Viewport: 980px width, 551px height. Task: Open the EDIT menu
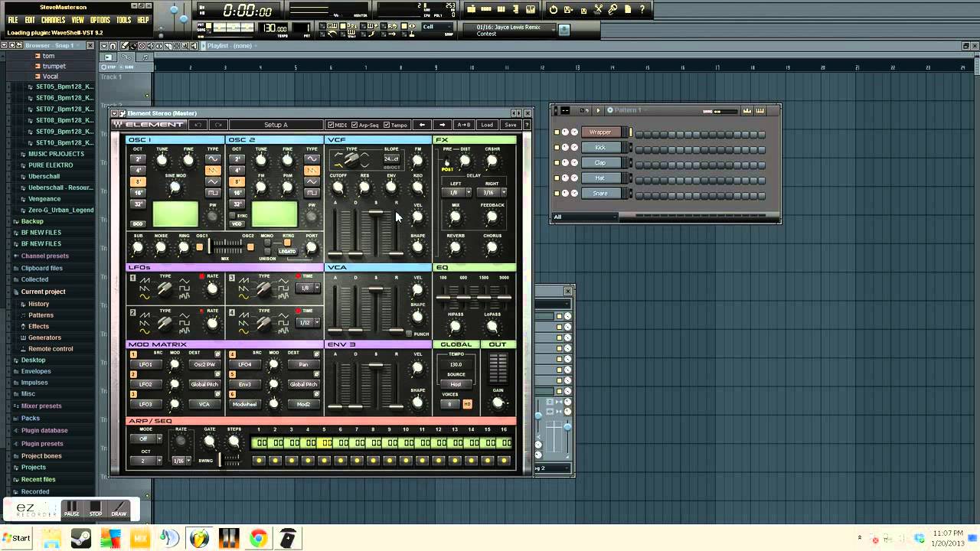(30, 20)
